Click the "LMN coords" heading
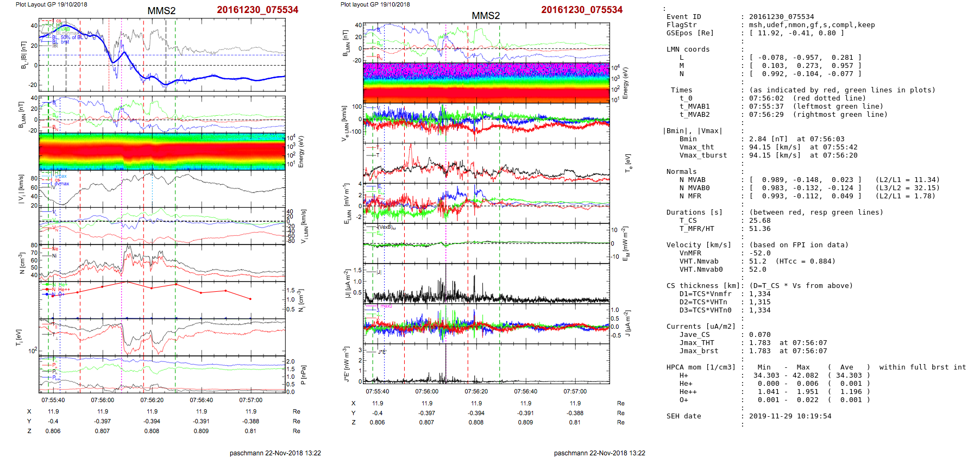 [x=688, y=49]
